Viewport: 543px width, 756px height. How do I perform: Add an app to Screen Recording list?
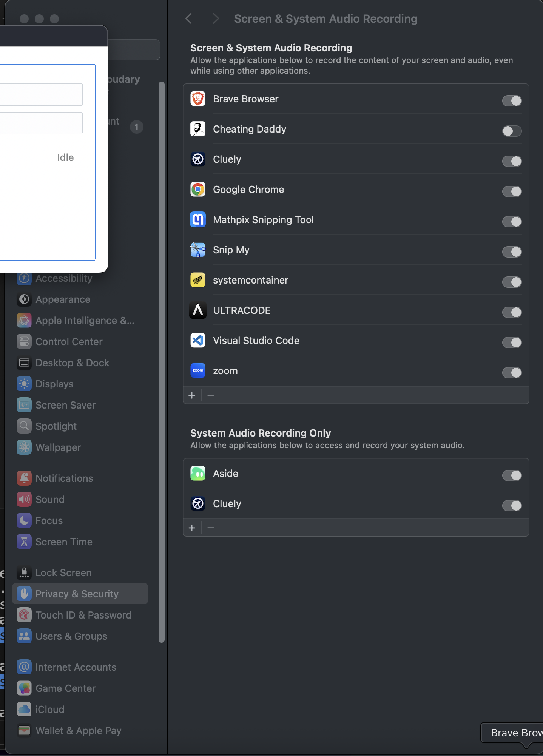(x=192, y=395)
